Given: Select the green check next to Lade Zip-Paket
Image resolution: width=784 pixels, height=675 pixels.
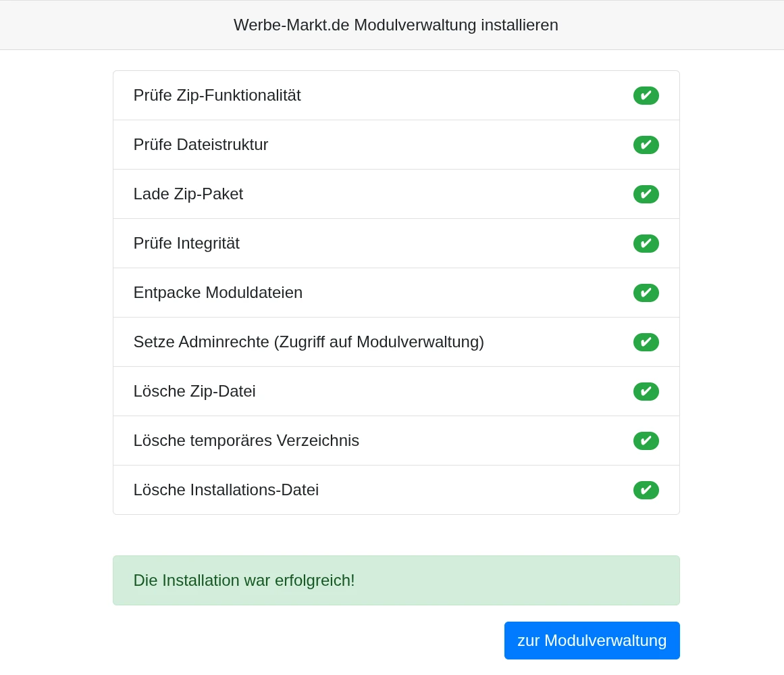Looking at the screenshot, I should (646, 194).
